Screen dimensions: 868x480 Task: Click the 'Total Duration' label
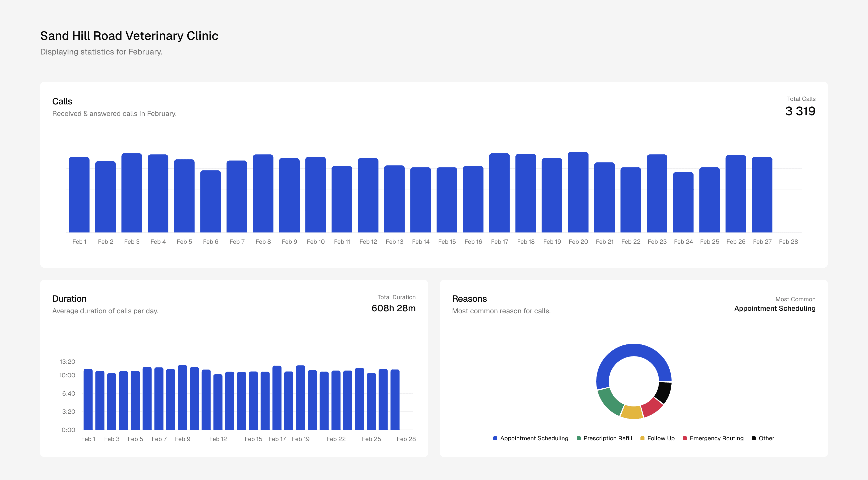[396, 297]
